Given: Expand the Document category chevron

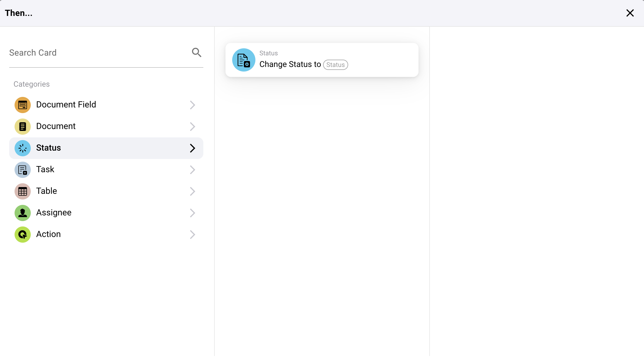Looking at the screenshot, I should 192,126.
